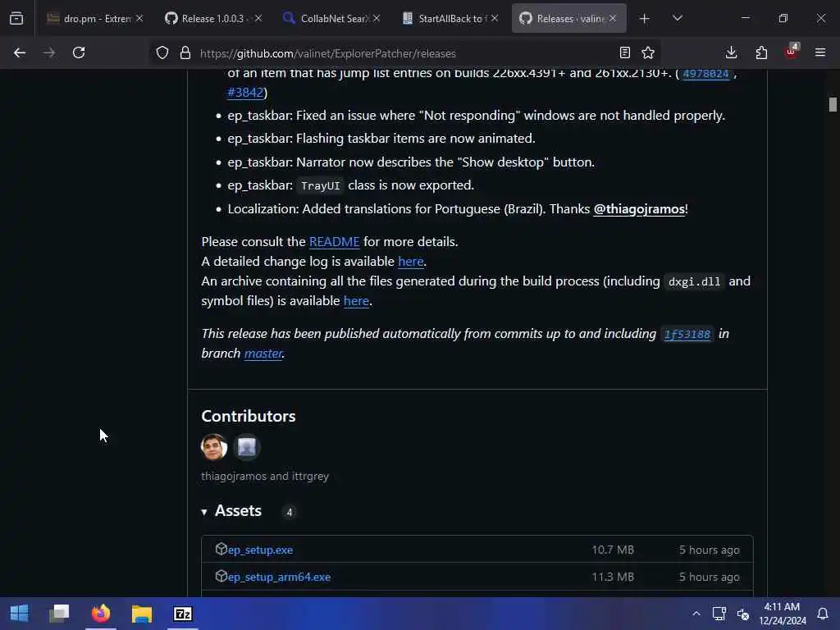Select '11.3 MB' size text
This screenshot has height=630, width=840.
click(x=613, y=577)
